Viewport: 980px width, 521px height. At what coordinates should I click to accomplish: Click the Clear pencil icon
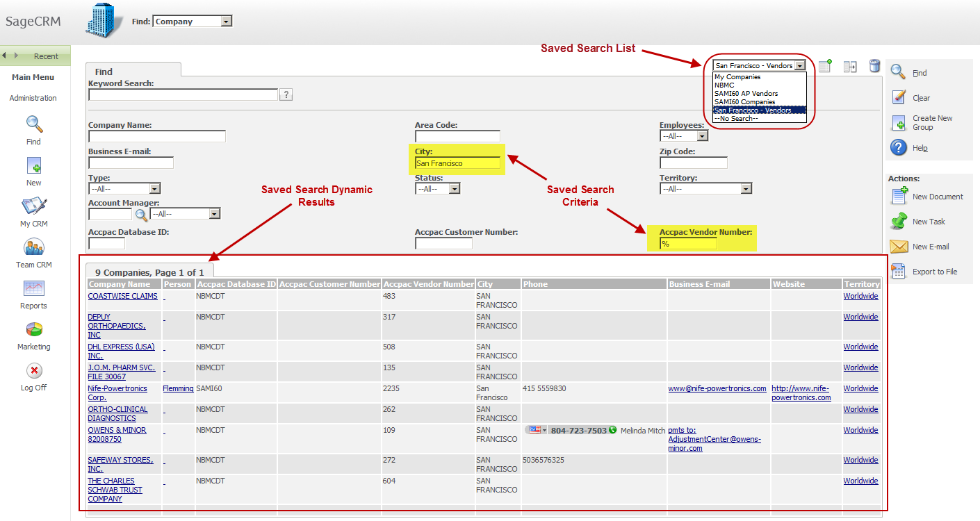[899, 97]
